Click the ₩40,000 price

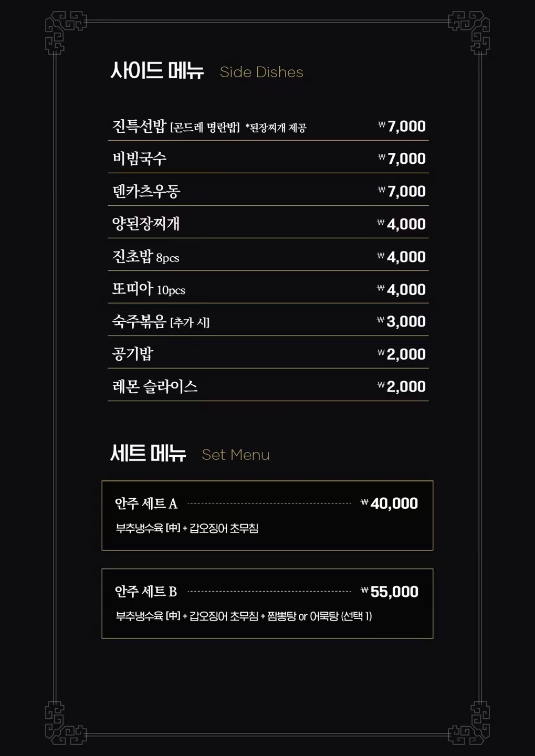(x=390, y=503)
